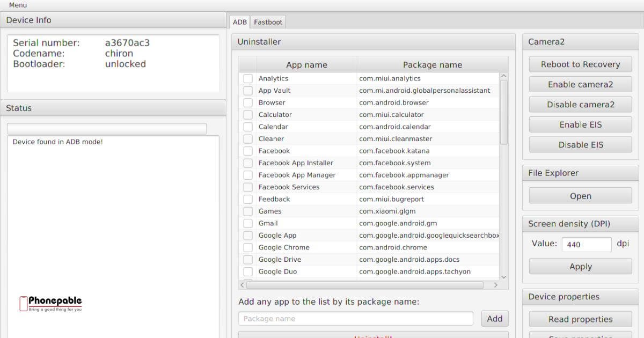Screen dimensions: 644x338
Task: Click Reboot to Recovery
Action: click(x=580, y=64)
